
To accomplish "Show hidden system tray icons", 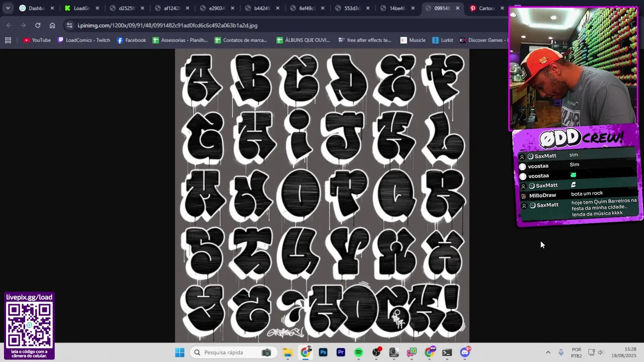I will click(x=548, y=352).
